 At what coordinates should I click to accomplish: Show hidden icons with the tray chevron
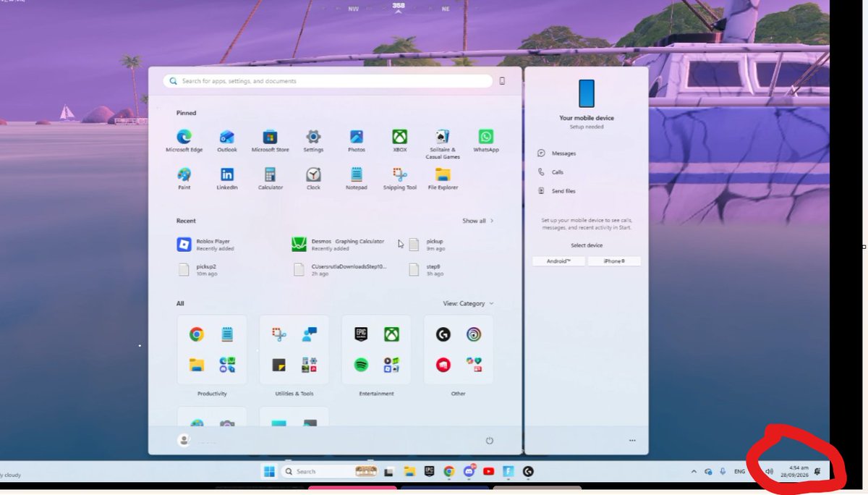694,472
